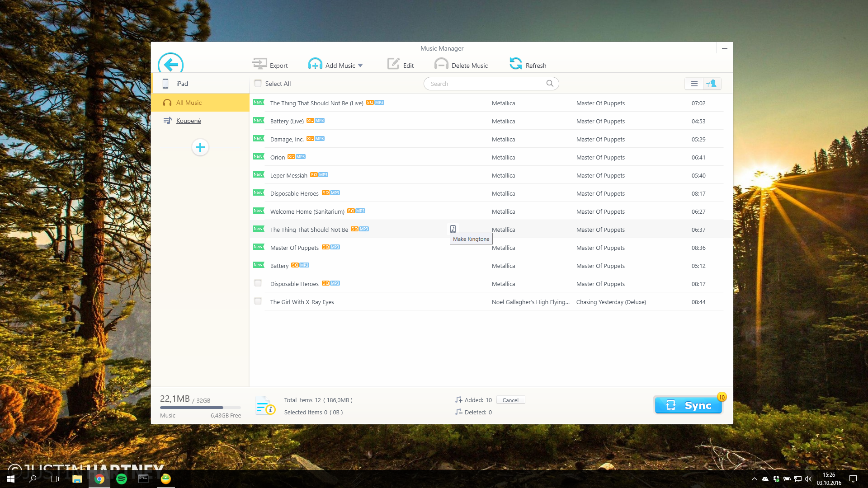Click the Export icon

(x=260, y=64)
